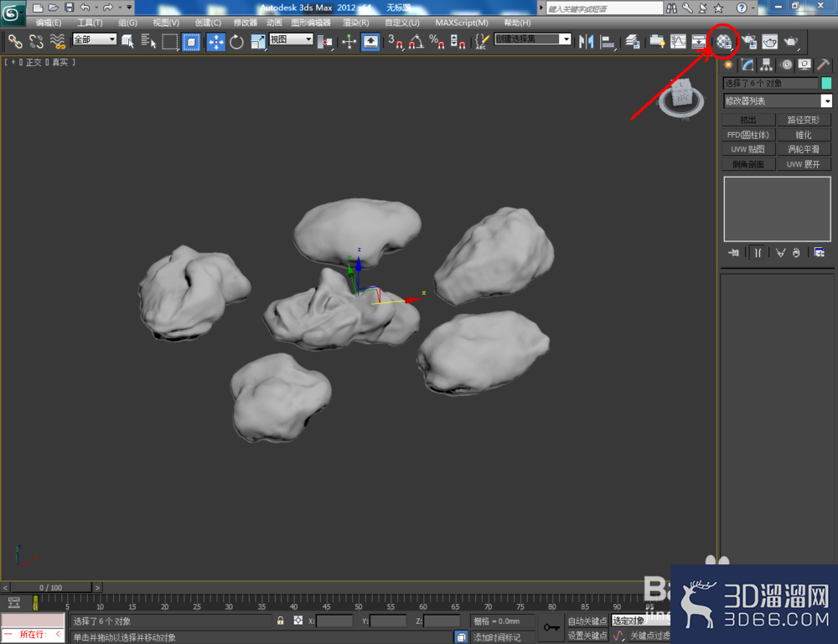838x644 pixels.
Task: Open the 组(G) menu
Action: coord(127,23)
